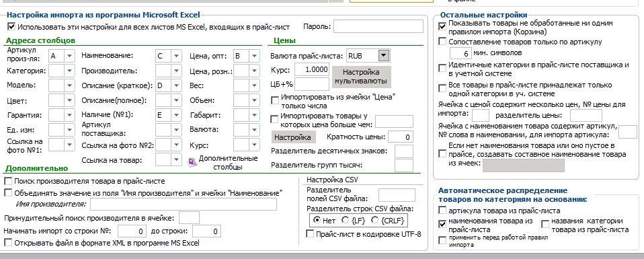This screenshot has height=259, width=644.
Task: Click the Имя производителя text field
Action: pyautogui.click(x=184, y=204)
